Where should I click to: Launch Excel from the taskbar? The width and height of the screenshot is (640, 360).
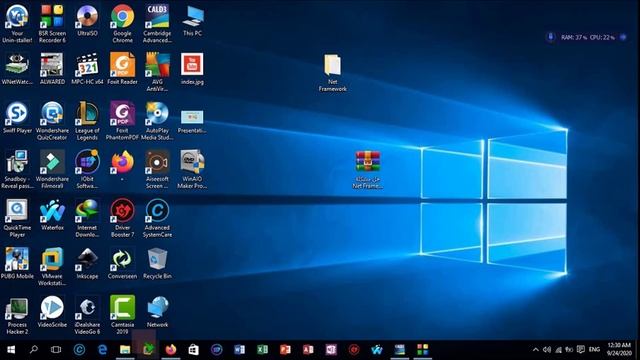(x=262, y=350)
